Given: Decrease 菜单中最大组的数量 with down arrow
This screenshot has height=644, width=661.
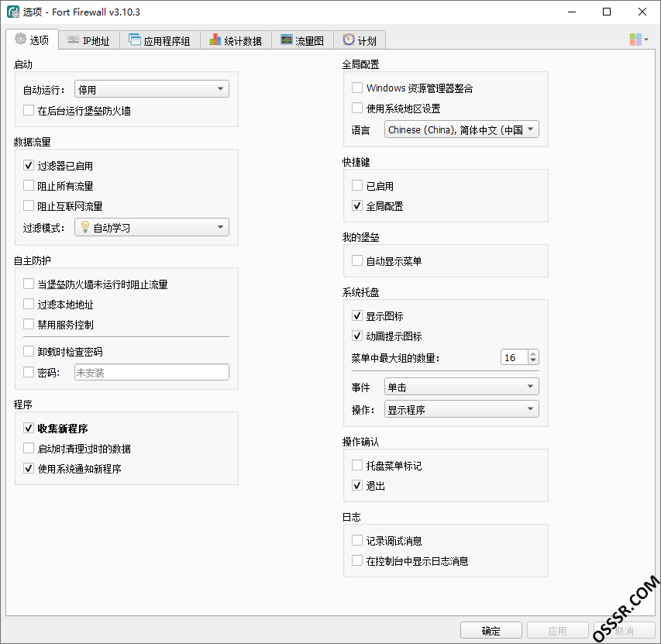Looking at the screenshot, I should point(533,361).
